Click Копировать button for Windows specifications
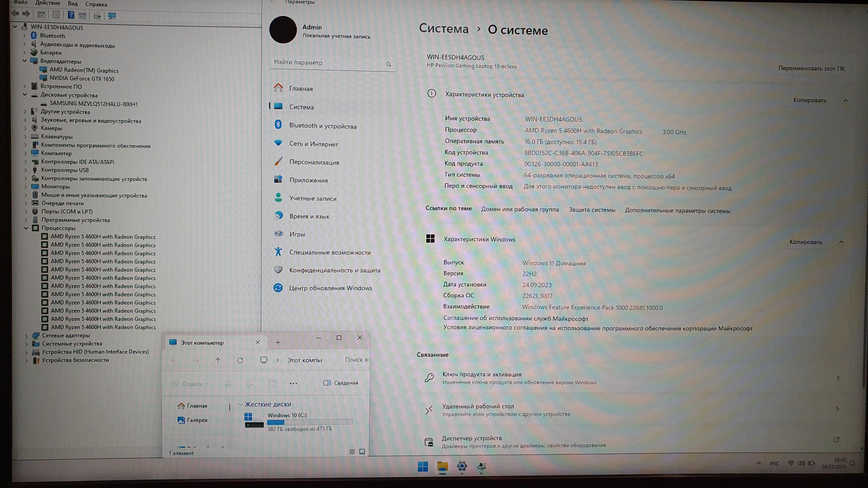868x488 pixels. [x=805, y=242]
